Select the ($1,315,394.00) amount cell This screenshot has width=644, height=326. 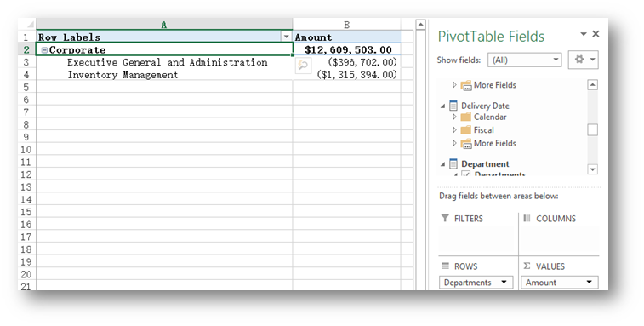tap(346, 75)
